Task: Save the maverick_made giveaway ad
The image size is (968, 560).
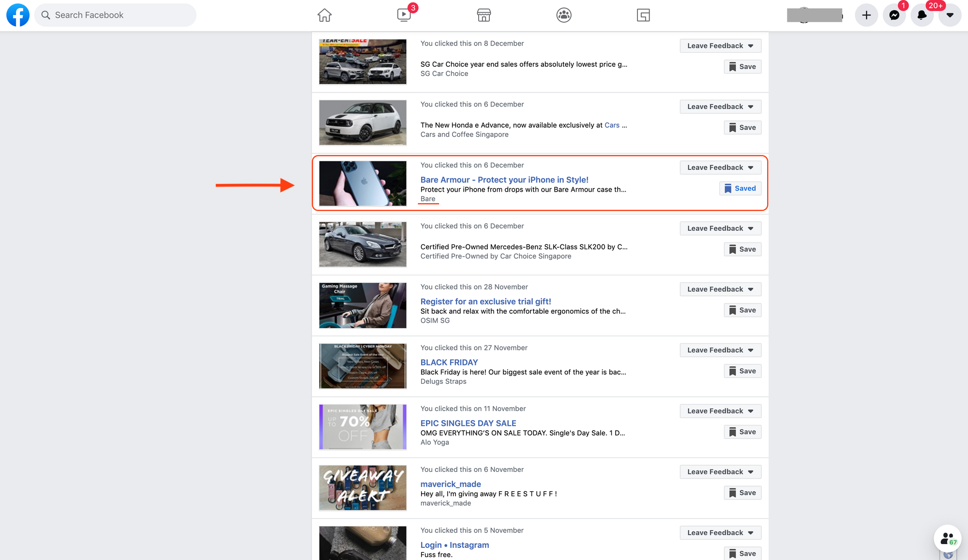Action: pyautogui.click(x=742, y=493)
